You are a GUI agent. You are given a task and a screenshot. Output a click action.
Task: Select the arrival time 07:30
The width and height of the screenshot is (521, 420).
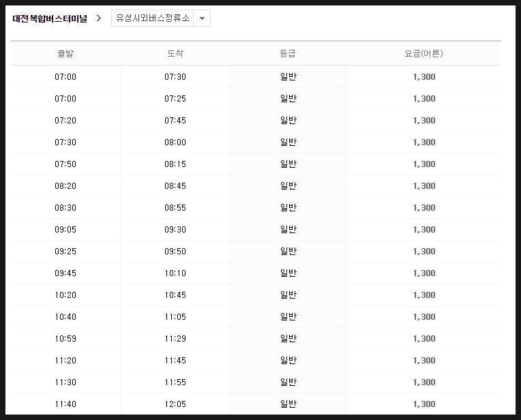[175, 77]
